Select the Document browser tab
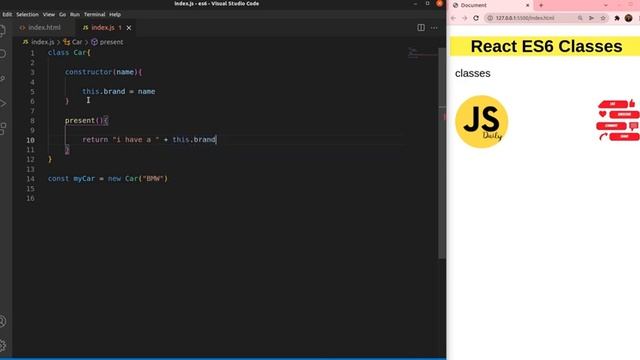Screen dimensions: 640x360 click(x=490, y=5)
